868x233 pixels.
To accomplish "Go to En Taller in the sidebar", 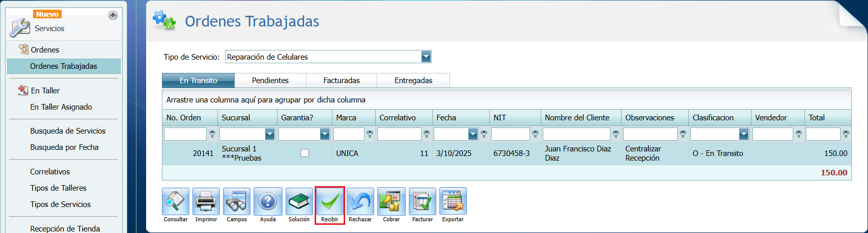I will click(45, 91).
